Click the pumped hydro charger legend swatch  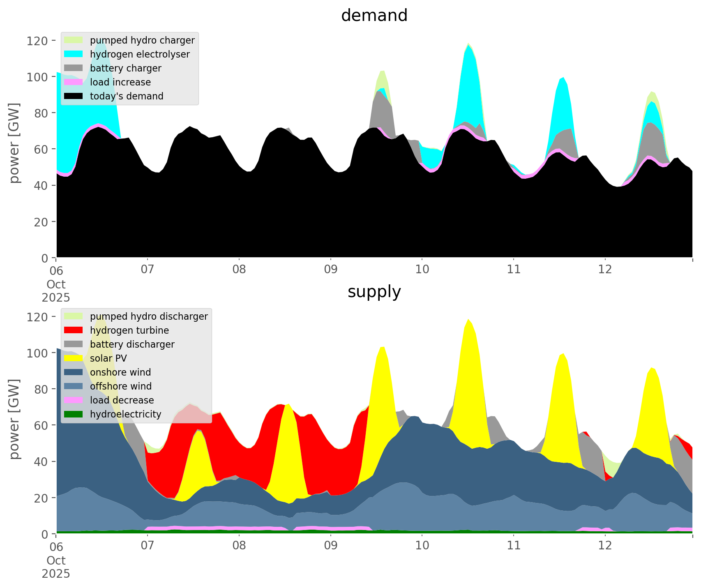click(x=74, y=40)
